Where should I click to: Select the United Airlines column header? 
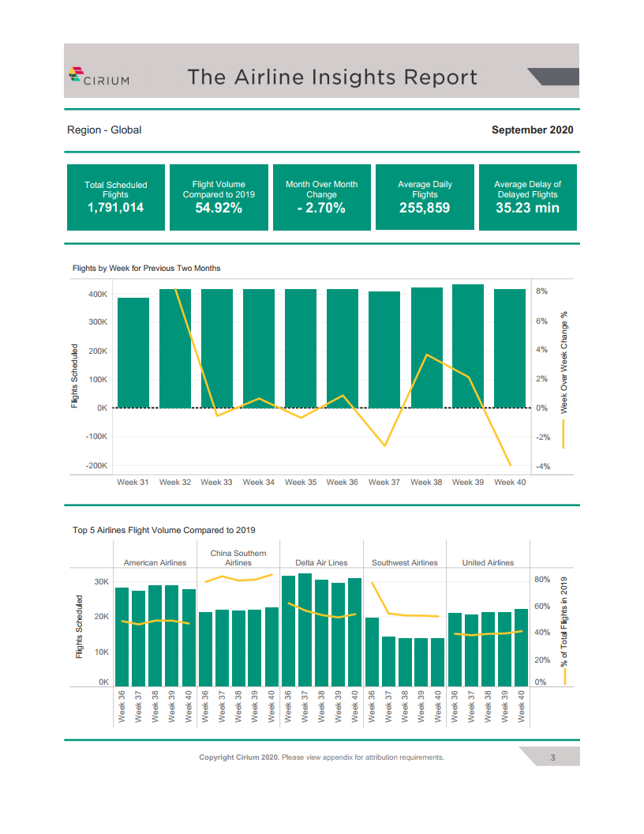pyautogui.click(x=488, y=562)
